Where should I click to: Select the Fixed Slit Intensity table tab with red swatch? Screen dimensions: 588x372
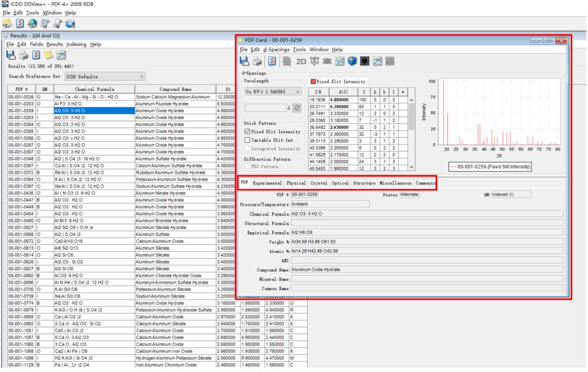(x=338, y=81)
